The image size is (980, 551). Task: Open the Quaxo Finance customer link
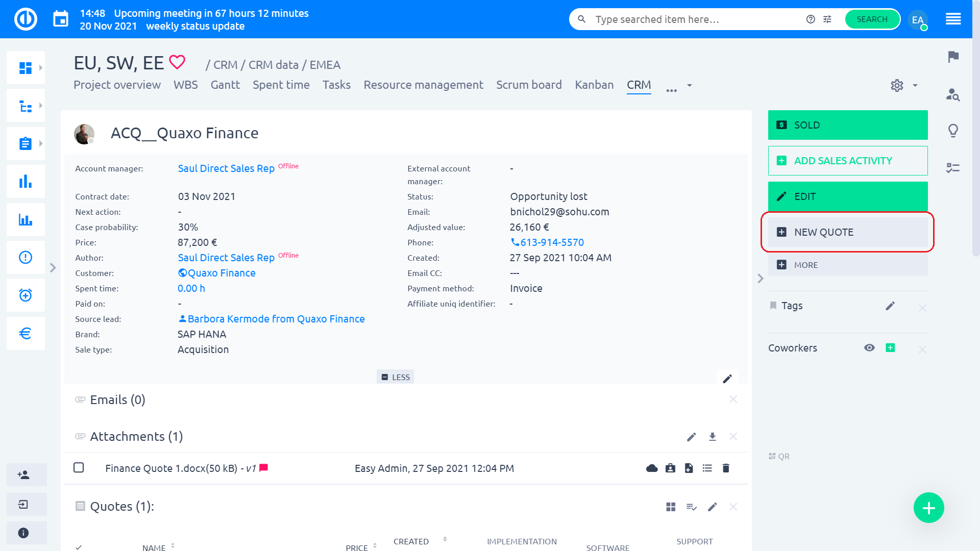221,273
